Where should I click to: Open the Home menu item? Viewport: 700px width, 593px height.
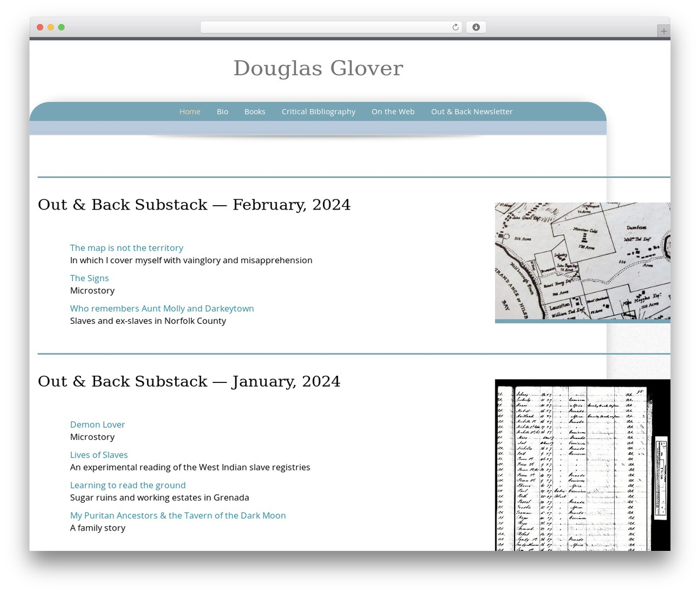tap(190, 112)
